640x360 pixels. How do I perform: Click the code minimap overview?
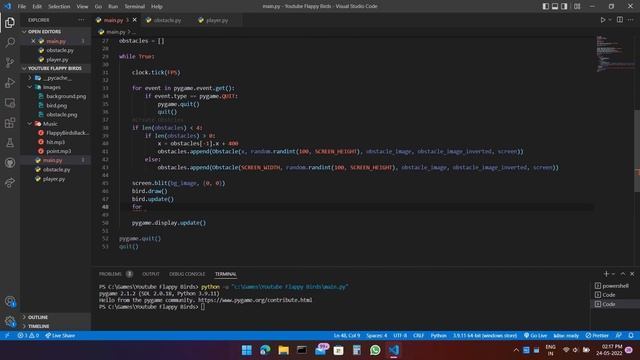coord(615,54)
